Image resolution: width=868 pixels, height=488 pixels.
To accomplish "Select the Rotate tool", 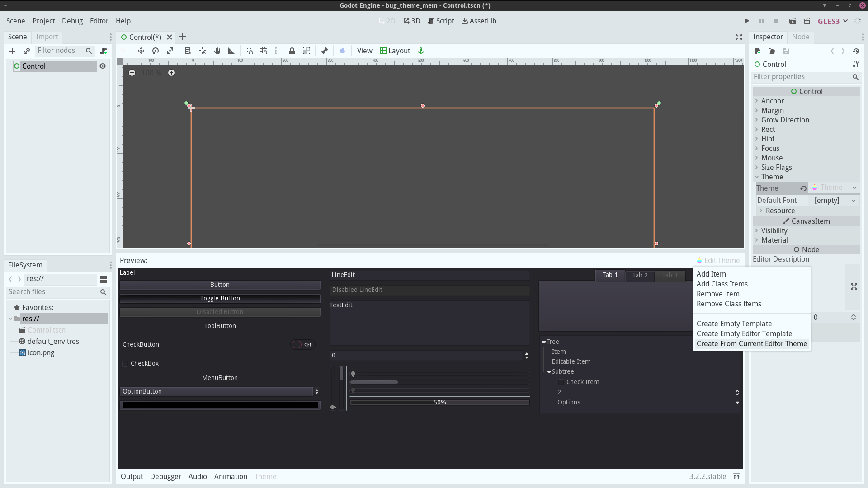I will point(156,51).
